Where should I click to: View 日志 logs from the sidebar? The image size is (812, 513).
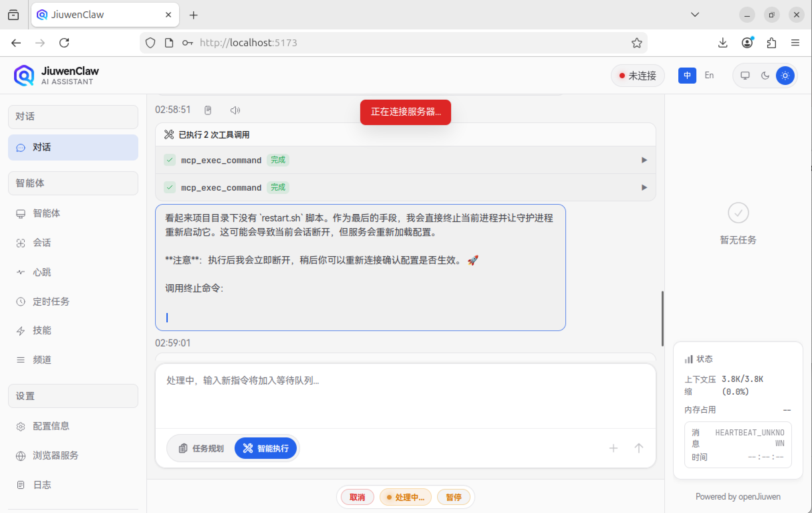tap(41, 485)
